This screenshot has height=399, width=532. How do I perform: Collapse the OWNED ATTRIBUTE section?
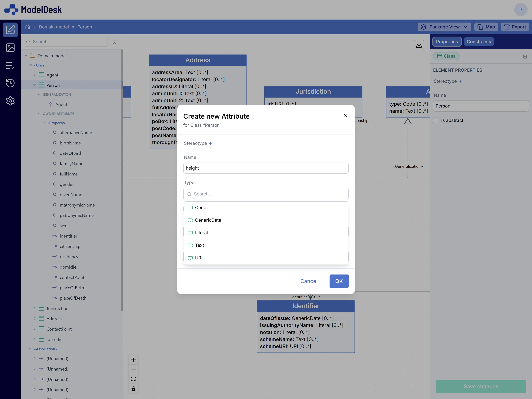(39, 114)
